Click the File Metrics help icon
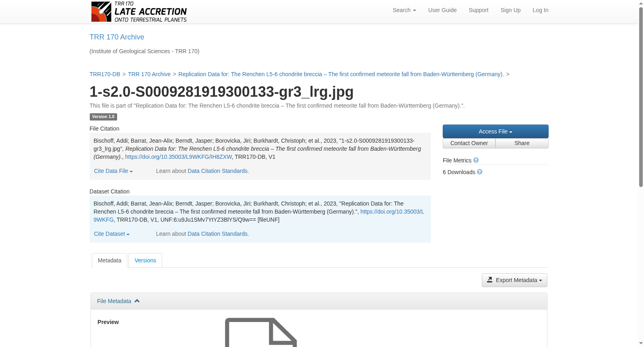 (x=476, y=160)
